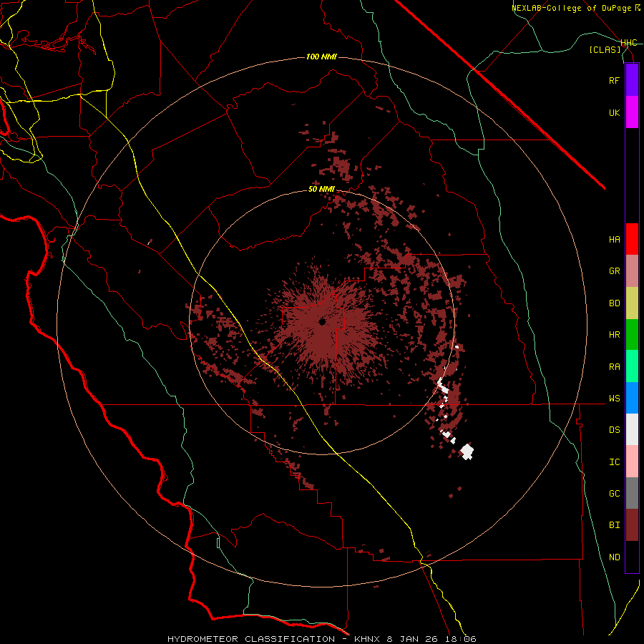Click the HHC product label
This screenshot has width=644, height=644.
[x=628, y=43]
